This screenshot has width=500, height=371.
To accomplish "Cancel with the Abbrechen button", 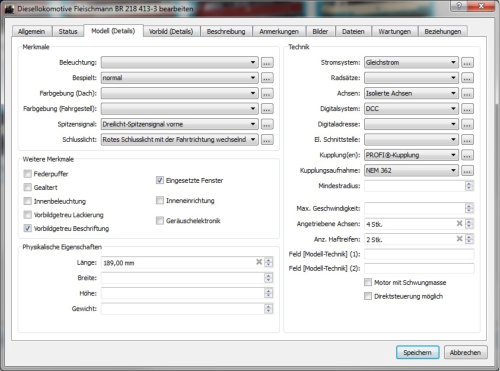I will pos(465,352).
